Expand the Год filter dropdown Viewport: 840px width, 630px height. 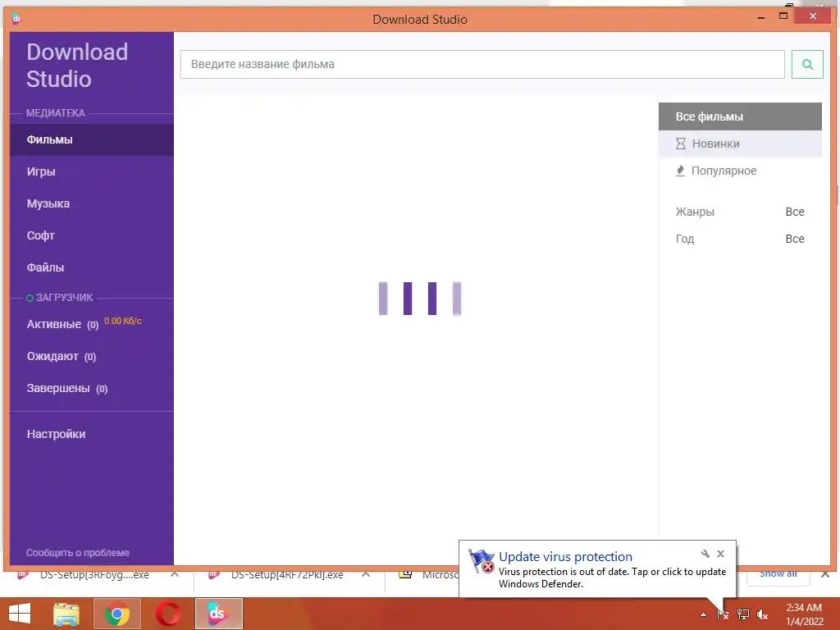[x=740, y=239]
